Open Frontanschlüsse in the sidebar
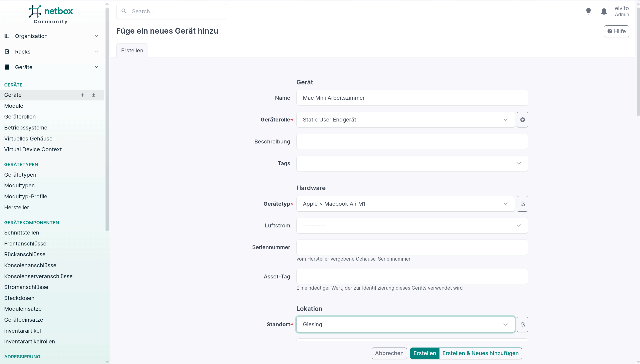 25,243
